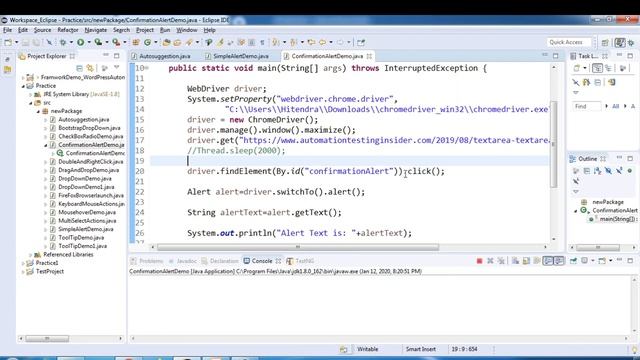The height and width of the screenshot is (360, 640).
Task: Click the Pin Console icon
Action: [573, 261]
